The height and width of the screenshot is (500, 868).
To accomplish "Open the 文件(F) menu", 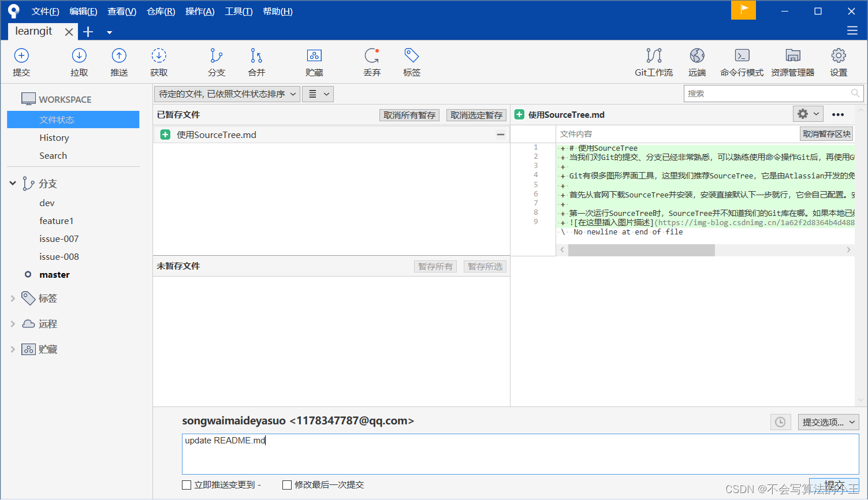I will pyautogui.click(x=46, y=12).
